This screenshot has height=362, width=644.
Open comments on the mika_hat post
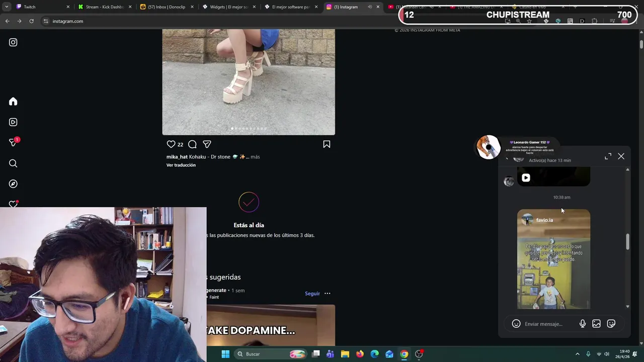pos(192,144)
